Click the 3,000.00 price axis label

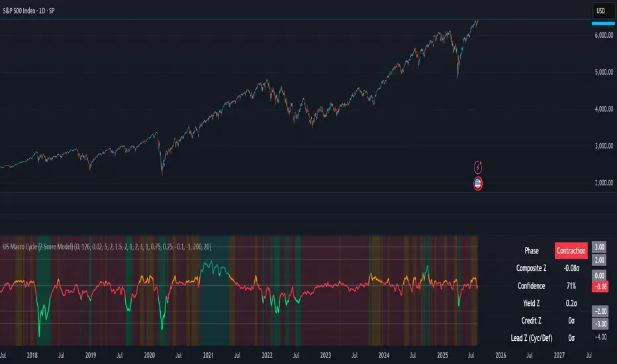604,146
